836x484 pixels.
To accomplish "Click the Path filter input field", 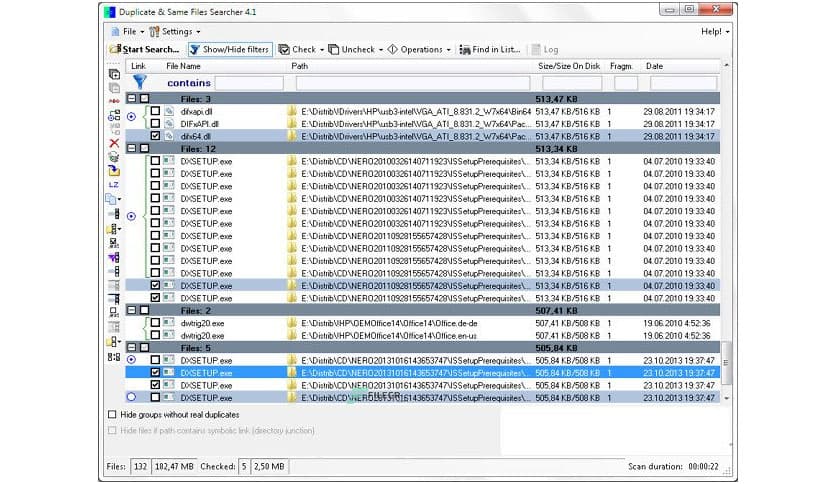I will [413, 83].
